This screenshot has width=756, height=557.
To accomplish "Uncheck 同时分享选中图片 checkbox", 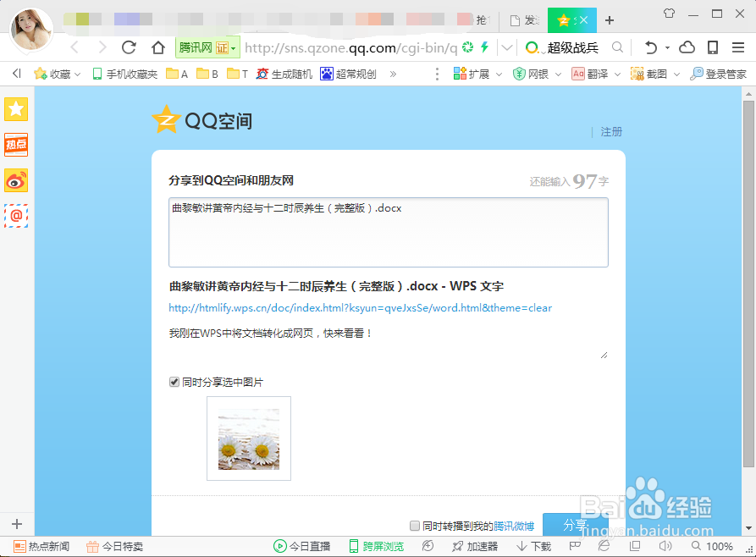I will tap(174, 382).
